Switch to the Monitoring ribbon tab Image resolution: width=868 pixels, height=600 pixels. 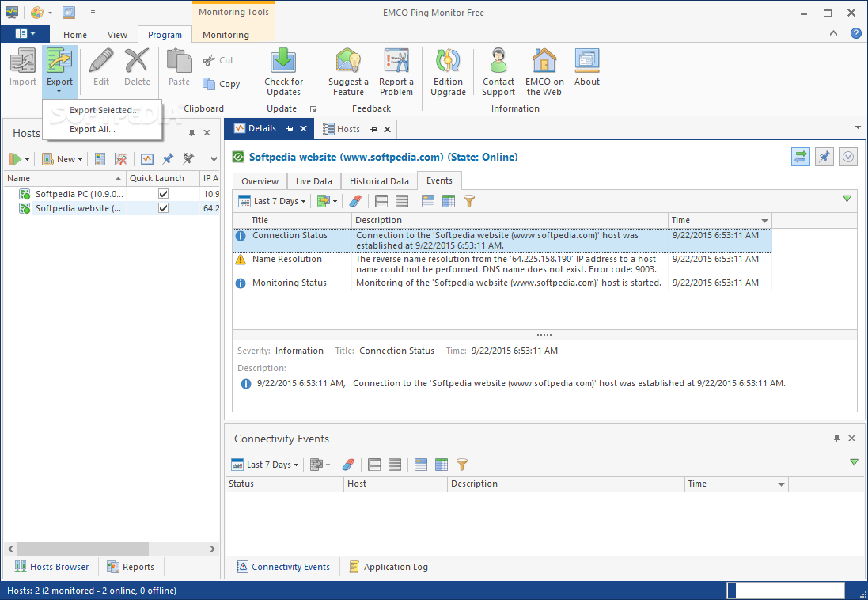pos(226,34)
